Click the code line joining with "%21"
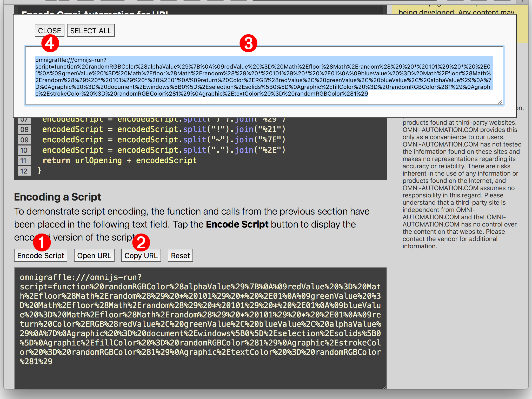 164,129
